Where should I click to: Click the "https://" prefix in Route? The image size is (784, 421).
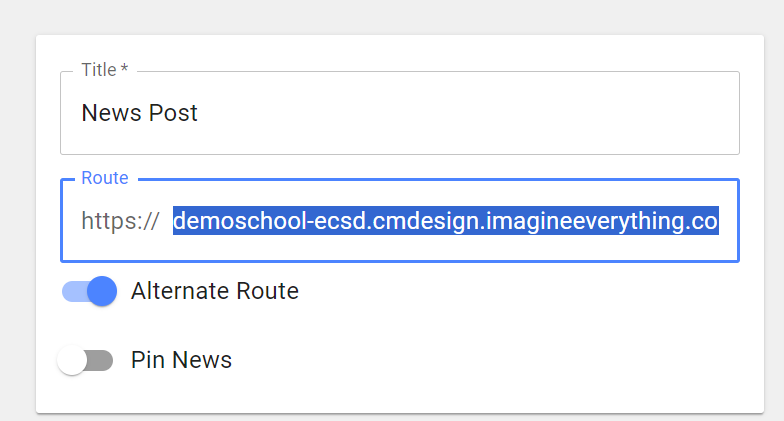pyautogui.click(x=120, y=221)
